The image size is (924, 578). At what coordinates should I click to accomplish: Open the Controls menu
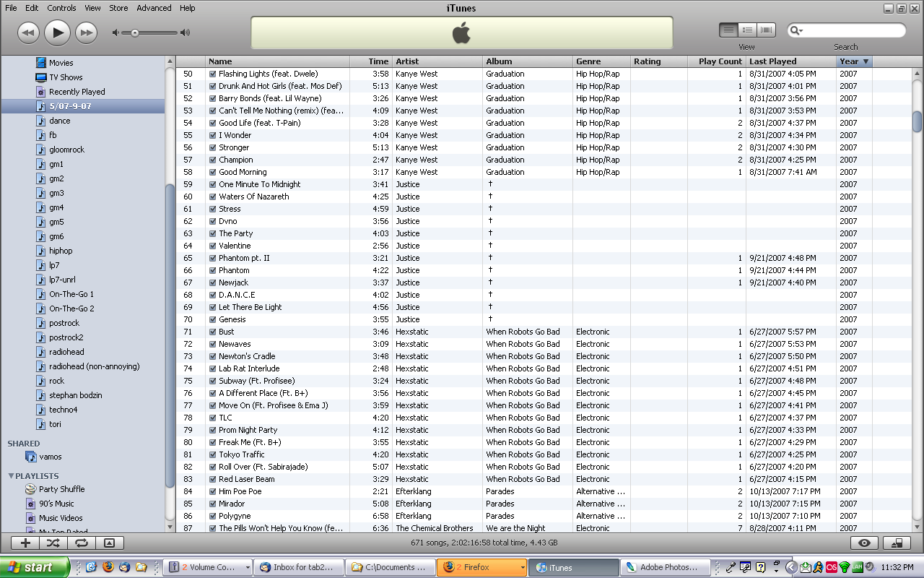pyautogui.click(x=61, y=8)
